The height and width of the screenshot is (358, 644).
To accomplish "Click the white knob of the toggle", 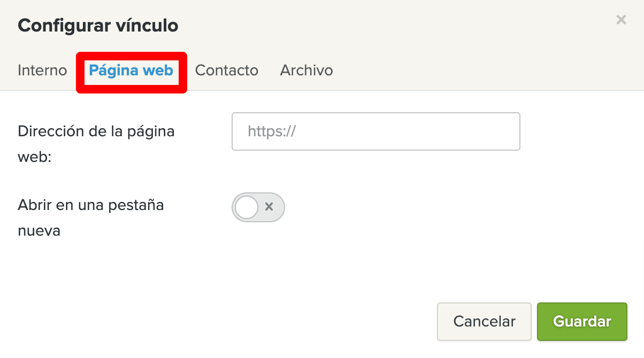I will (247, 207).
